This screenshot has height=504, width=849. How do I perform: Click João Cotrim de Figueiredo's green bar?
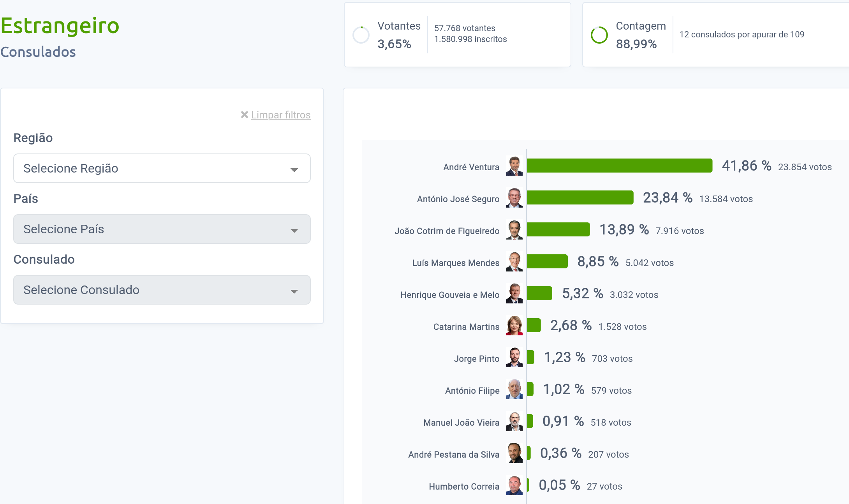[x=558, y=229]
